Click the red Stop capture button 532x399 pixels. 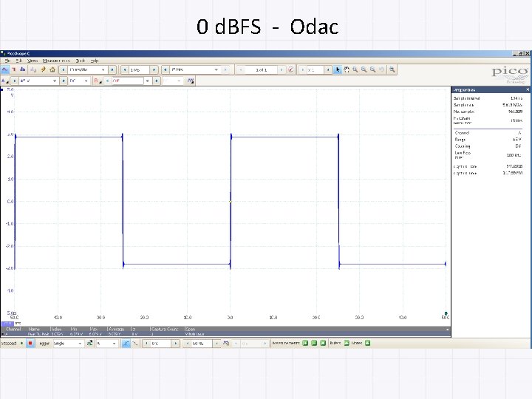pos(30,344)
